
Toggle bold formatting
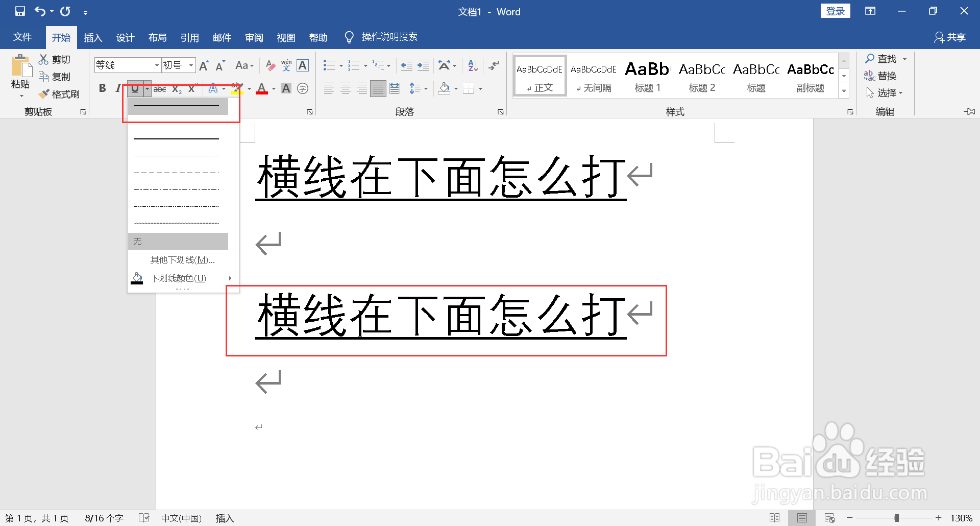tap(102, 88)
